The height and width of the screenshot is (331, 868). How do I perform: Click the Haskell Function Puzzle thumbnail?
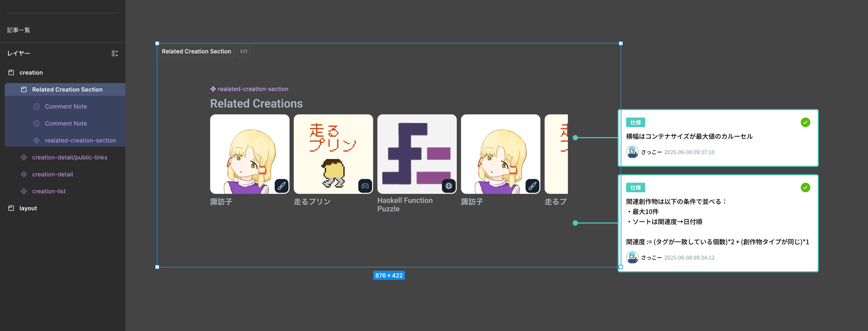coord(417,154)
